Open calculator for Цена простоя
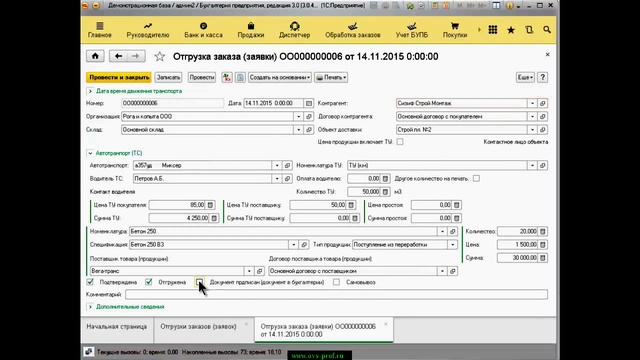 click(457, 205)
